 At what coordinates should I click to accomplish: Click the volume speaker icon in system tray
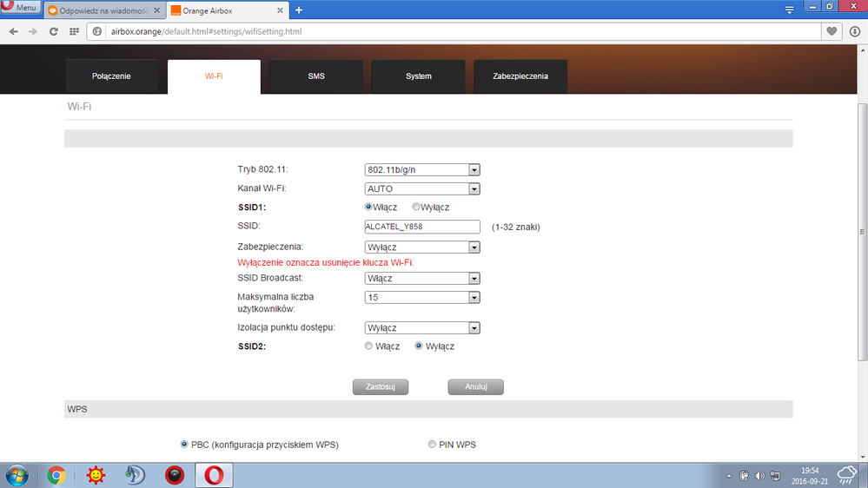[x=759, y=476]
